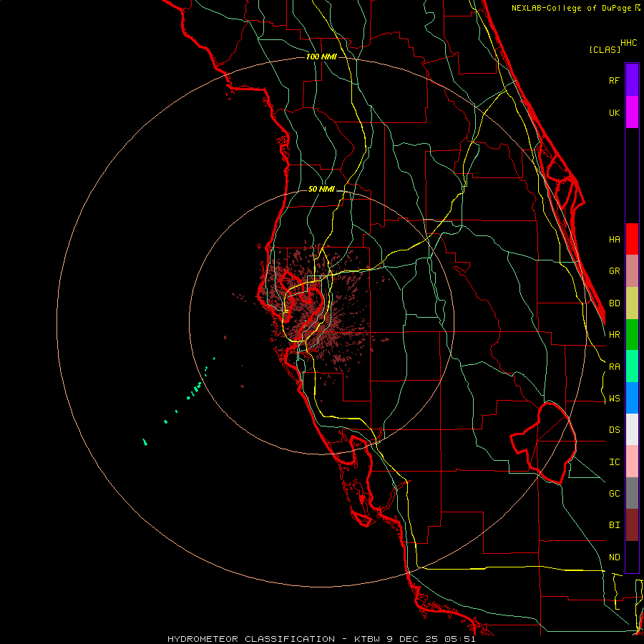Click the BI legend label
Screen dimensions: 644x644
coord(614,525)
